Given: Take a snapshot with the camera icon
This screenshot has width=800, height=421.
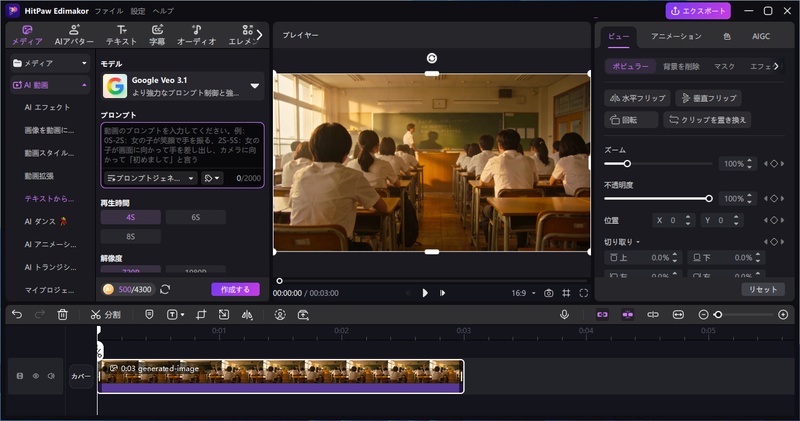Looking at the screenshot, I should [x=548, y=293].
